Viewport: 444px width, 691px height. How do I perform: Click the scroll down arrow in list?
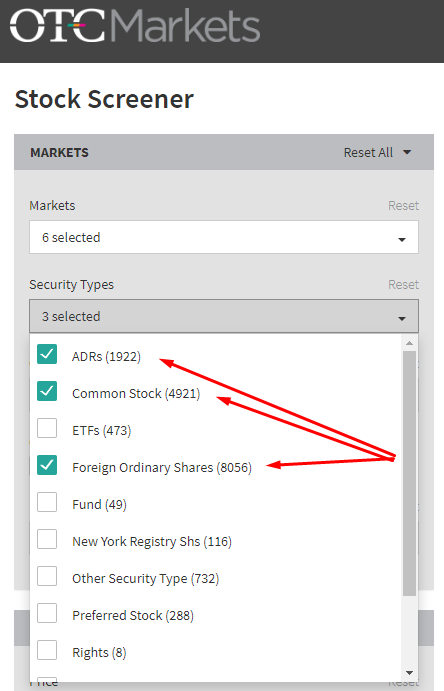410,672
